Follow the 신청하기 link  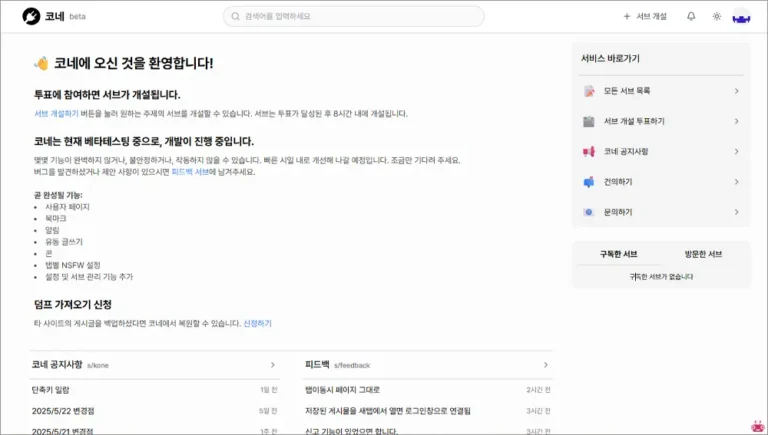[258, 323]
